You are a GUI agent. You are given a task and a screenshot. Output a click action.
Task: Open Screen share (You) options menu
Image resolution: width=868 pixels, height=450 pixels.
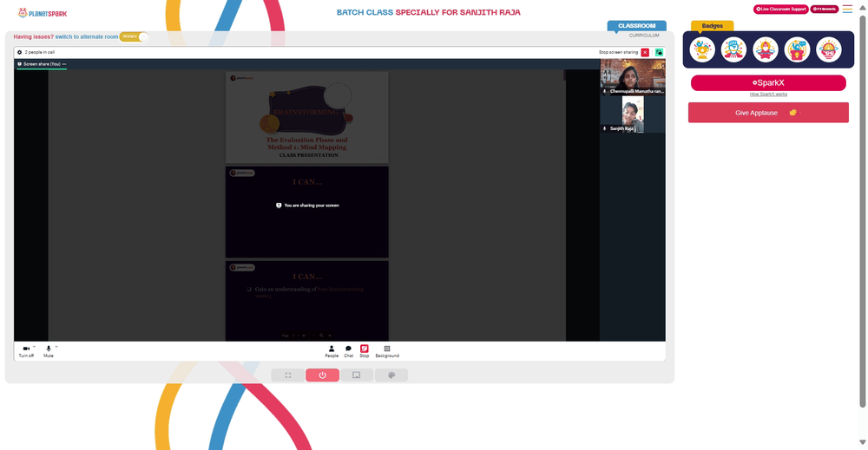coord(64,64)
